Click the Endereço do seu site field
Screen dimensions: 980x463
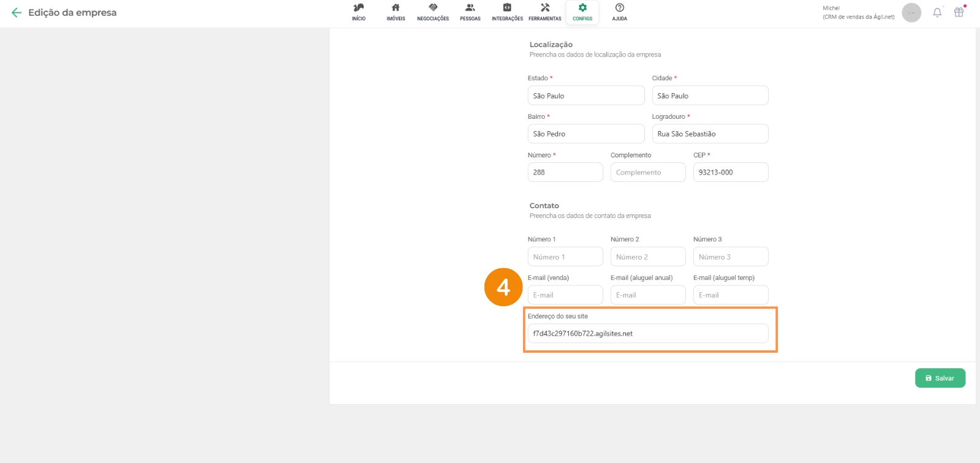coord(647,334)
